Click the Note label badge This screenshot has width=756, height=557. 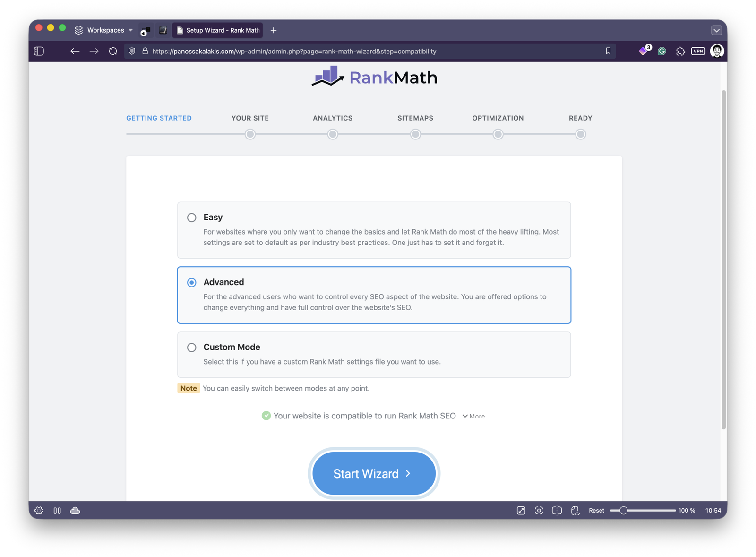click(x=189, y=388)
